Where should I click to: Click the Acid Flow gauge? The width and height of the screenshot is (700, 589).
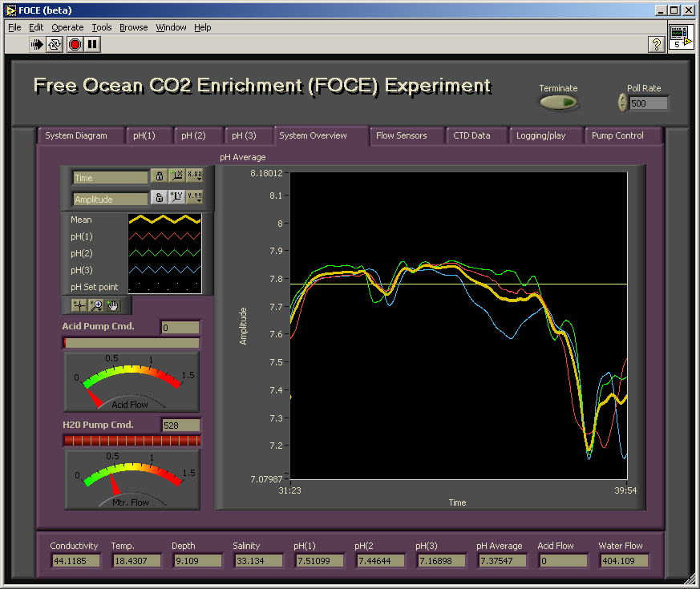(x=132, y=382)
